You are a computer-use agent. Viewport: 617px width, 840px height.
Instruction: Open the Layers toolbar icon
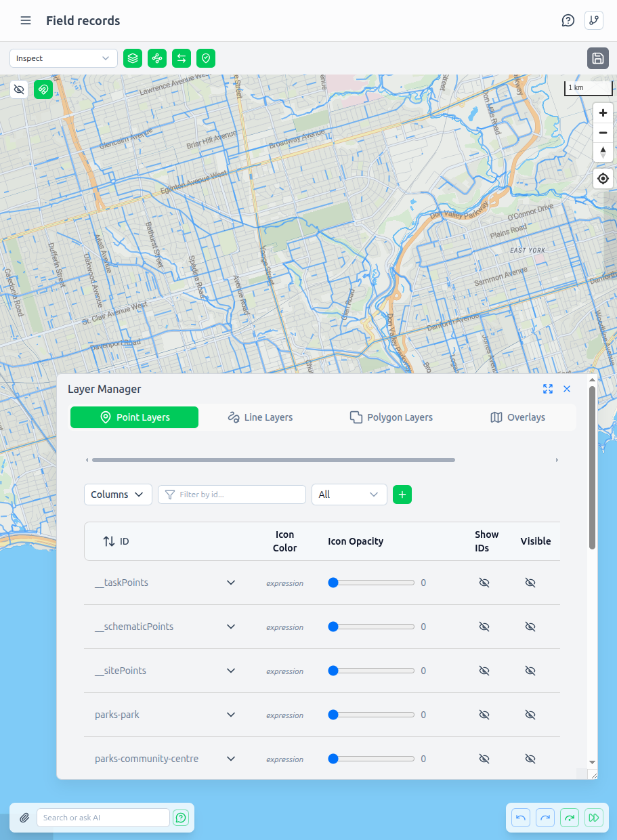pyautogui.click(x=132, y=58)
